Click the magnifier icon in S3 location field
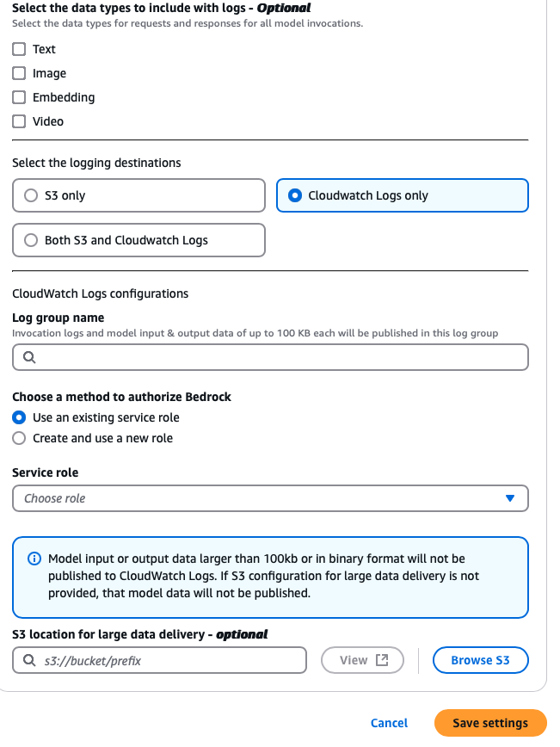Viewport: 560px width, 747px height. coord(27,660)
